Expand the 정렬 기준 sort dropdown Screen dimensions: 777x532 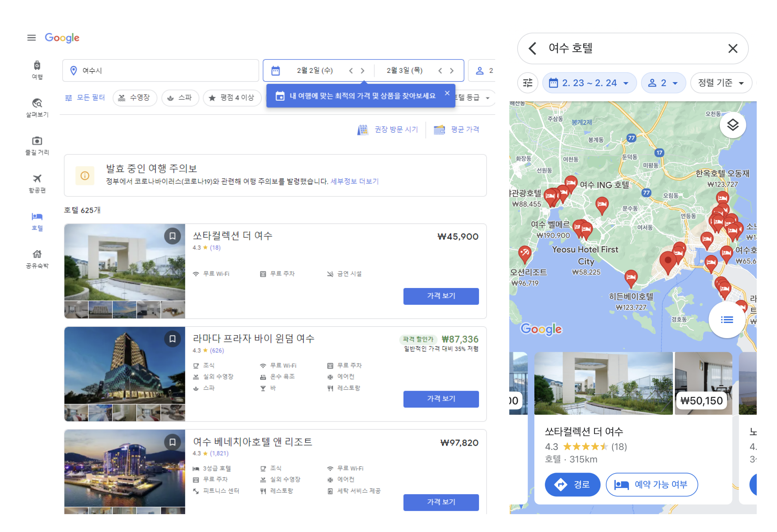click(x=721, y=83)
